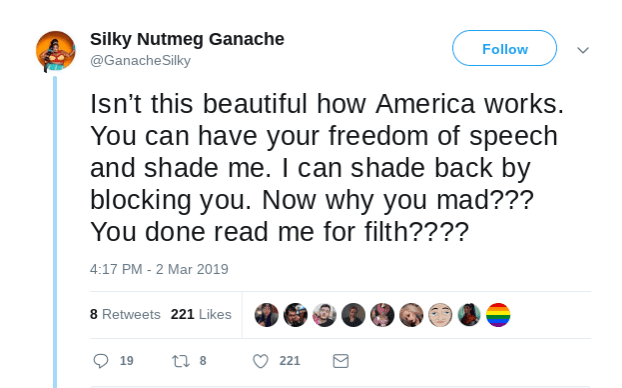Viewport: 622px width, 388px height.
Task: View the 8 Retweets list
Action: point(125,314)
